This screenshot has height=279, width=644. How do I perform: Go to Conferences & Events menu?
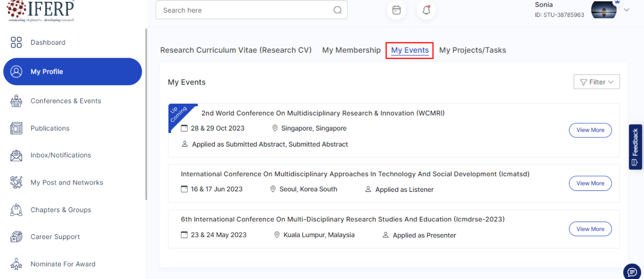pyautogui.click(x=66, y=101)
